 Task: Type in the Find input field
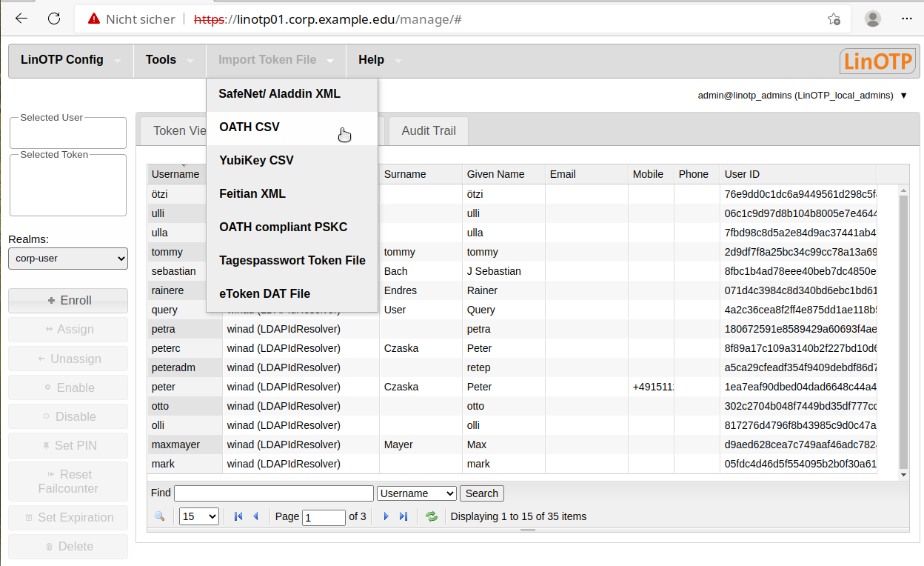click(x=273, y=493)
